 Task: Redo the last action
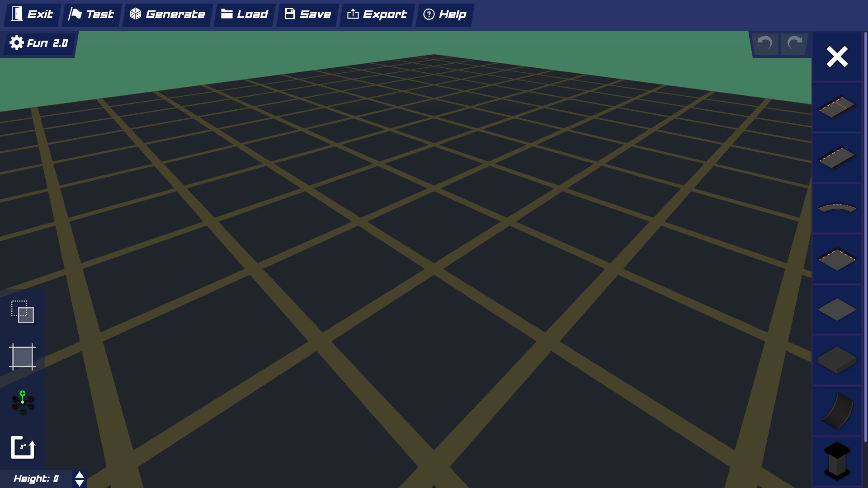coord(794,44)
